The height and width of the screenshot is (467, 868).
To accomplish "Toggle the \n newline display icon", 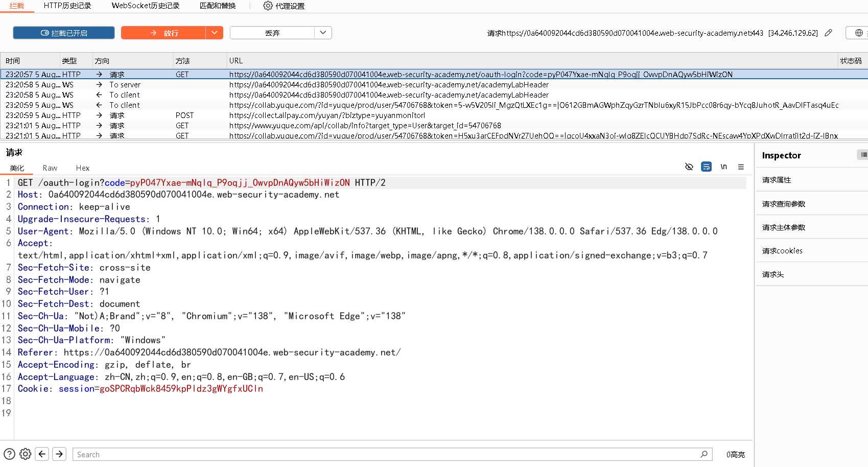I will coord(723,167).
